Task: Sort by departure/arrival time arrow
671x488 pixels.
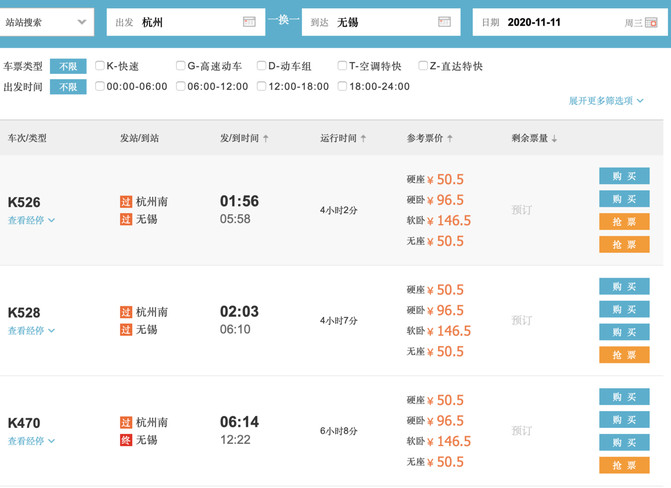Action: [x=266, y=138]
